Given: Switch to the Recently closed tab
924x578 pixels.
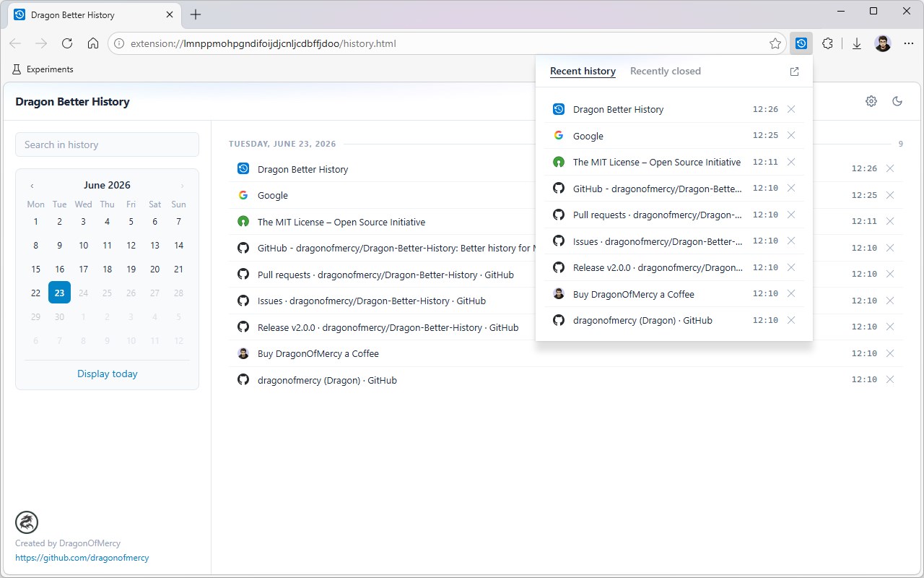Looking at the screenshot, I should (x=666, y=71).
